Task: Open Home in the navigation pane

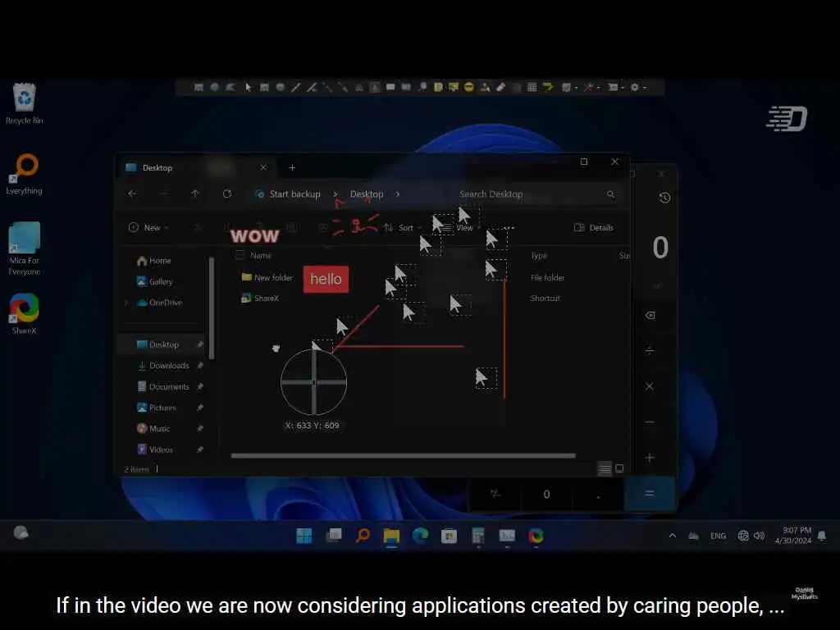Action: point(154,261)
